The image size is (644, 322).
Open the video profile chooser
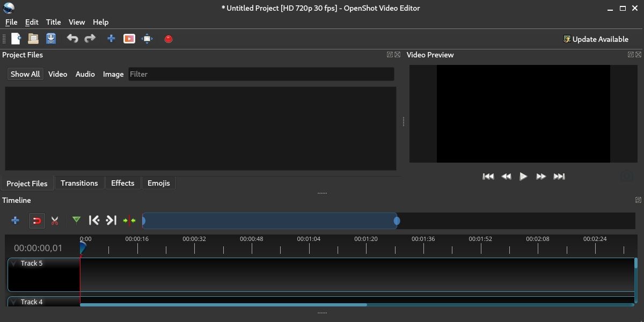pos(147,38)
